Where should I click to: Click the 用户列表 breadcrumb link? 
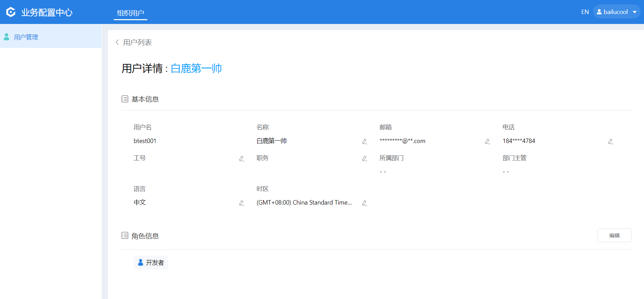137,42
